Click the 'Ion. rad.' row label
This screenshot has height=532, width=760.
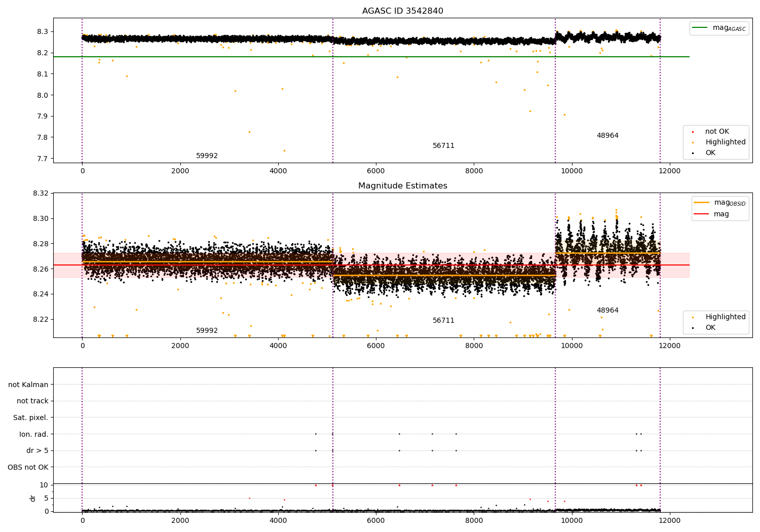pos(34,434)
